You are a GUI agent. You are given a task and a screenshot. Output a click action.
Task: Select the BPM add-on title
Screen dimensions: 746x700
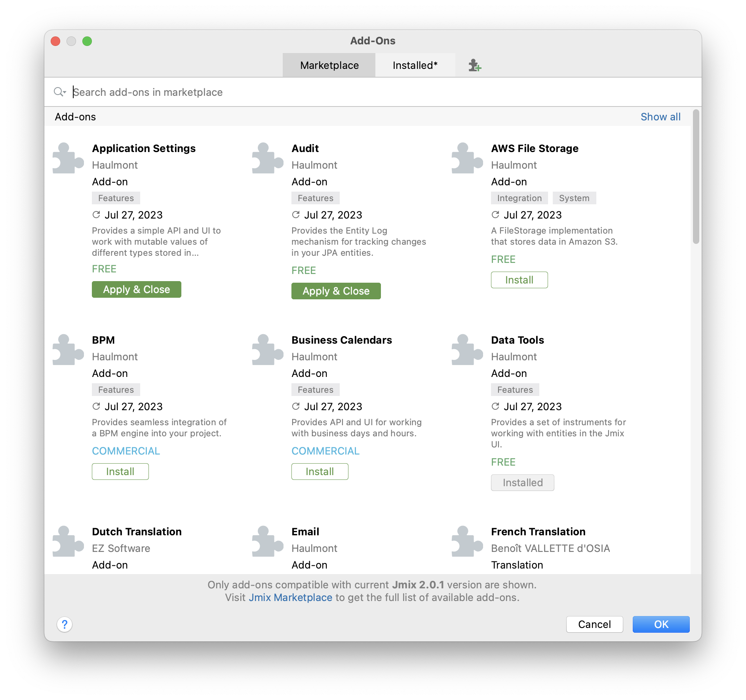[x=103, y=340]
